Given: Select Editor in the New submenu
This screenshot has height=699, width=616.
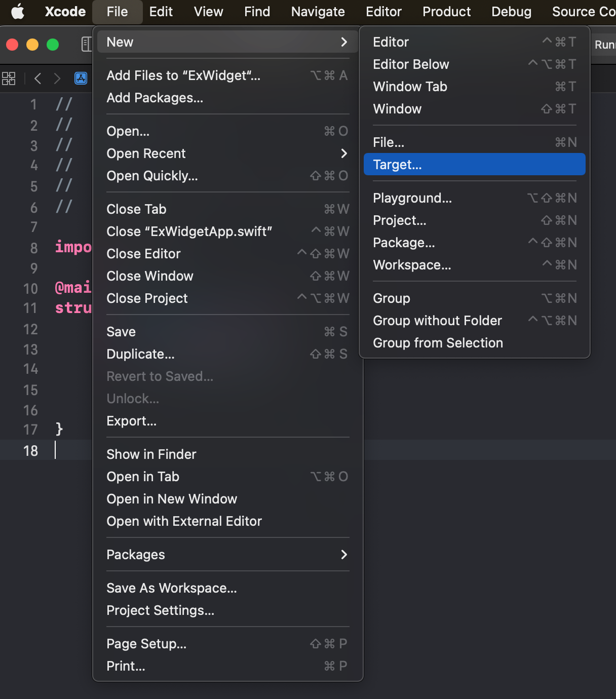Looking at the screenshot, I should point(475,42).
